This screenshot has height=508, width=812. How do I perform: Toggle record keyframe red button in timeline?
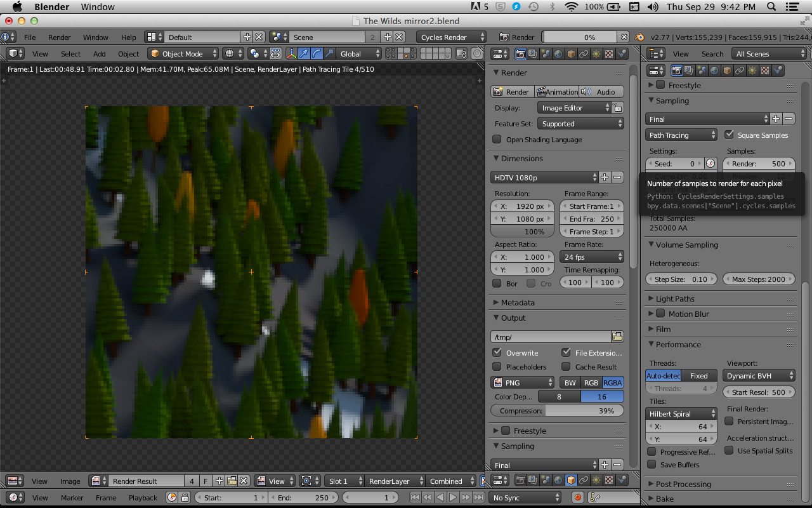point(577,498)
